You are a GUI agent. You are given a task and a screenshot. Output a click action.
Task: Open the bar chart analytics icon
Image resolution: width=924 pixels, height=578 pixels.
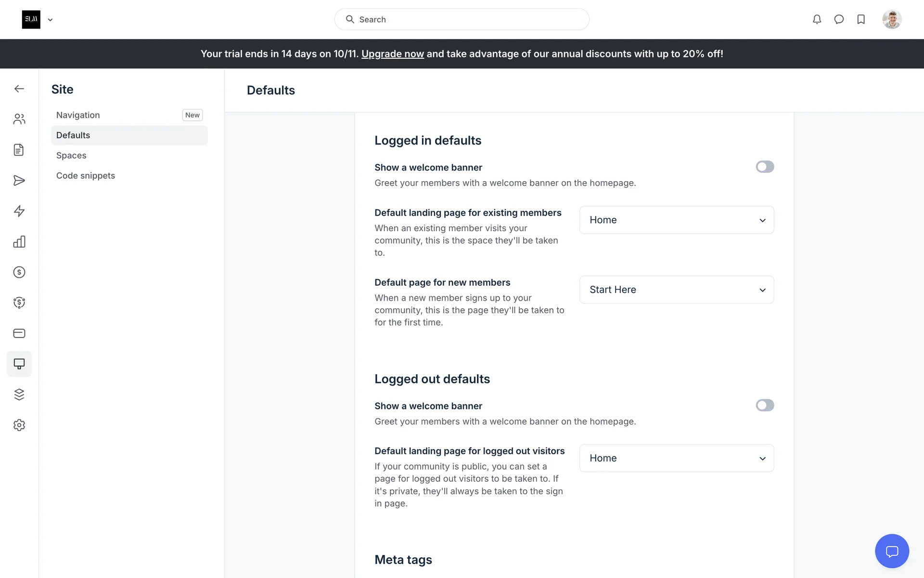point(19,242)
